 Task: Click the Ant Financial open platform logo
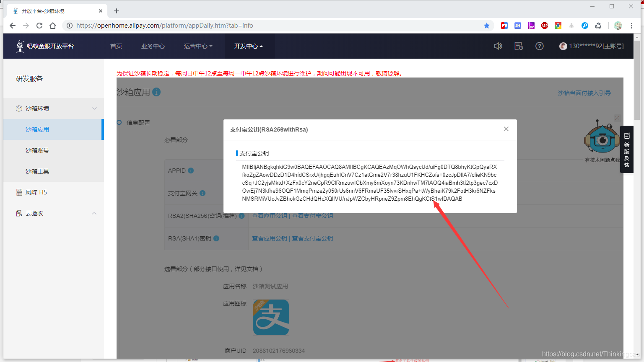[45, 46]
